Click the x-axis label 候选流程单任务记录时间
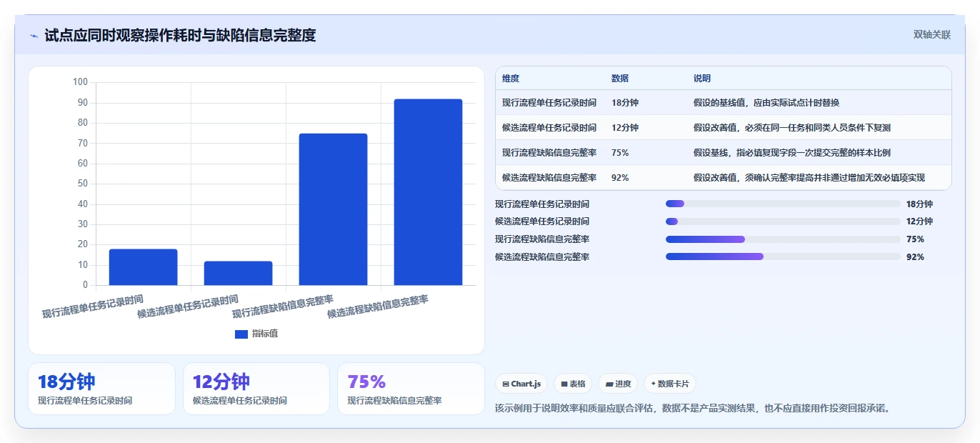This screenshot has height=443, width=980. [x=188, y=307]
